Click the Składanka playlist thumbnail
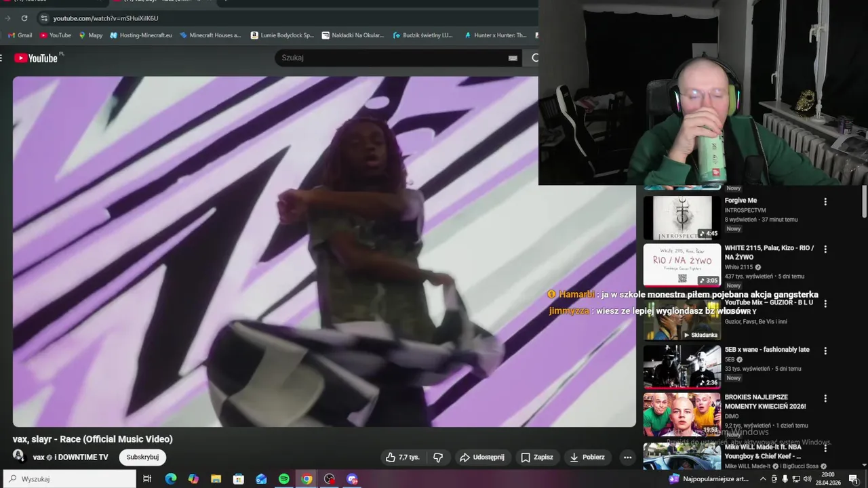The width and height of the screenshot is (868, 488). [x=682, y=321]
